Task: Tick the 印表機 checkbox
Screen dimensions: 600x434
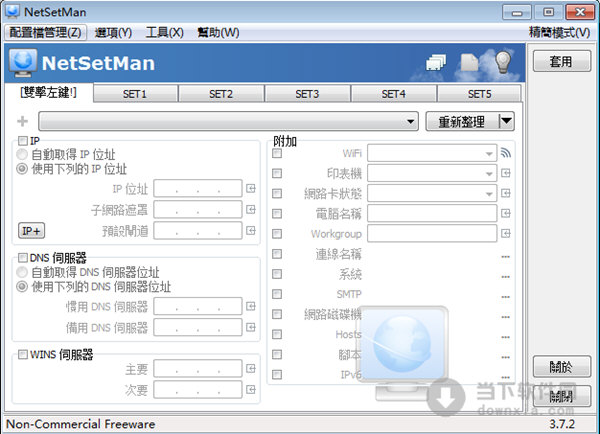Action: click(x=277, y=173)
